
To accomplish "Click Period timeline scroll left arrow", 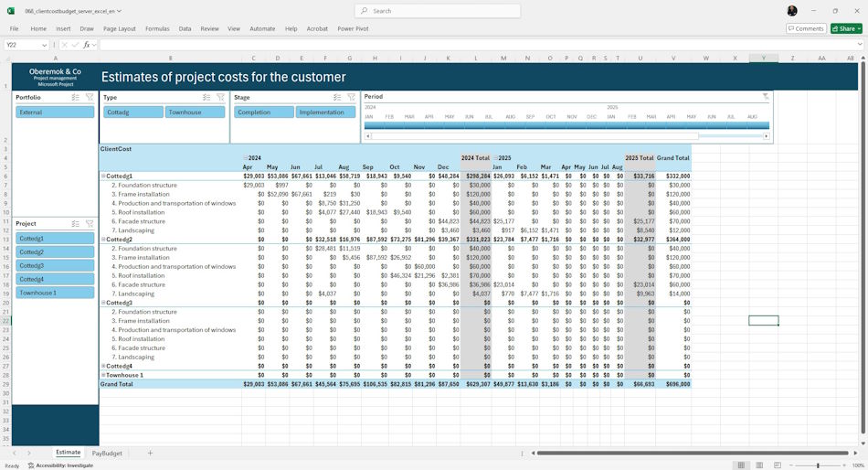I will (x=367, y=136).
